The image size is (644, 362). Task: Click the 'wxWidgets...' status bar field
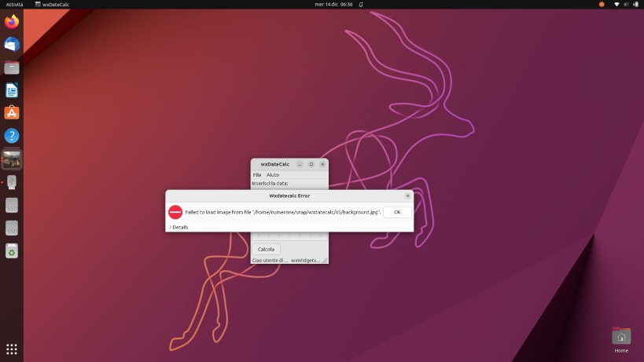tap(305, 261)
